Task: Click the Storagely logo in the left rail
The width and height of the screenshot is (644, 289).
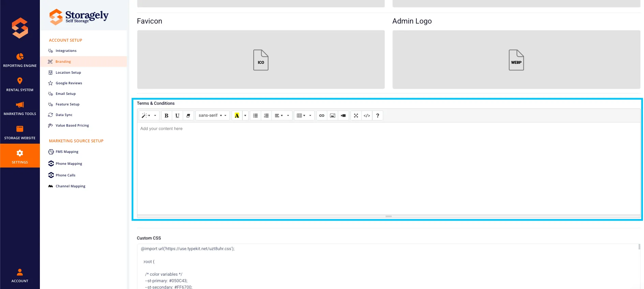Action: pyautogui.click(x=20, y=28)
